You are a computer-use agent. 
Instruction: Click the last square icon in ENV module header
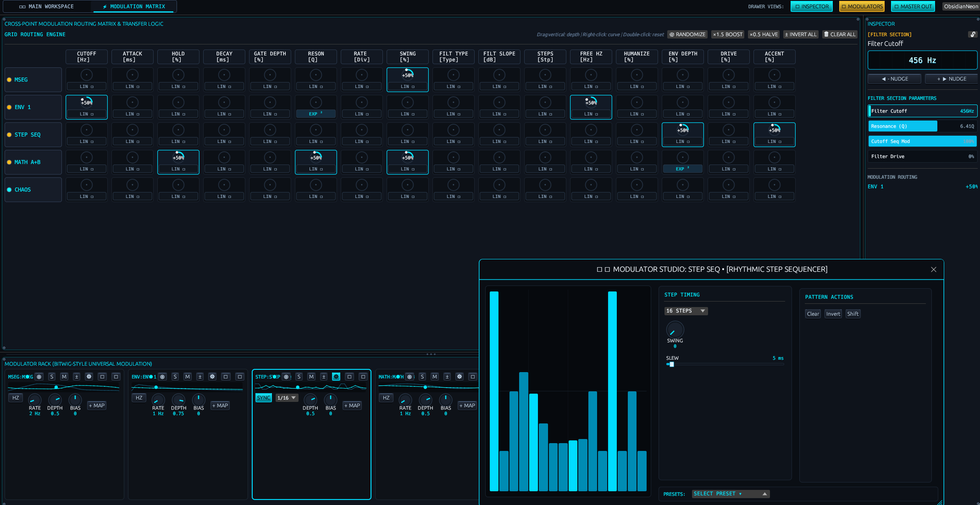(x=240, y=377)
